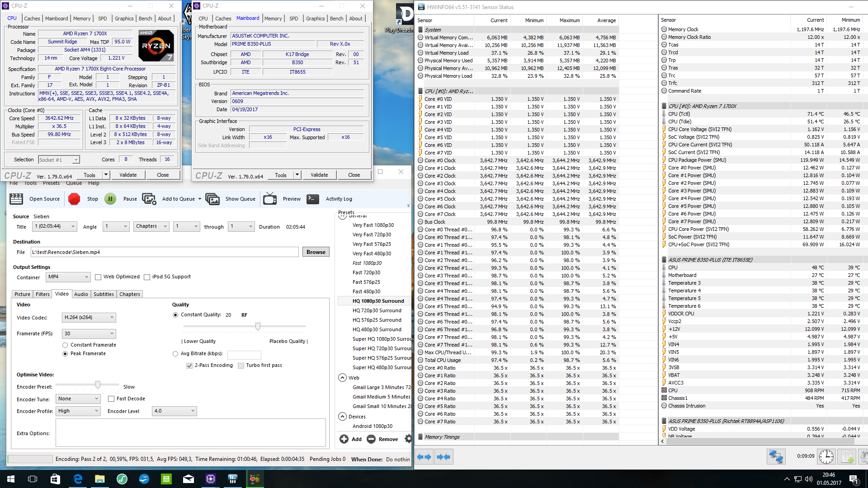Adjust the Constant Quality slider
This screenshot has height=488, width=868.
pyautogui.click(x=258, y=326)
